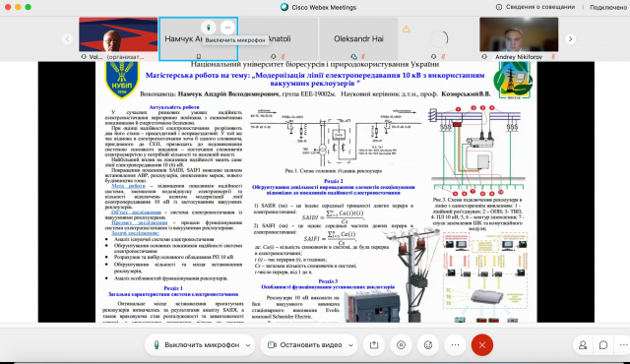Click the Актуальність роботи heading
630x364 pixels.
[x=174, y=107]
